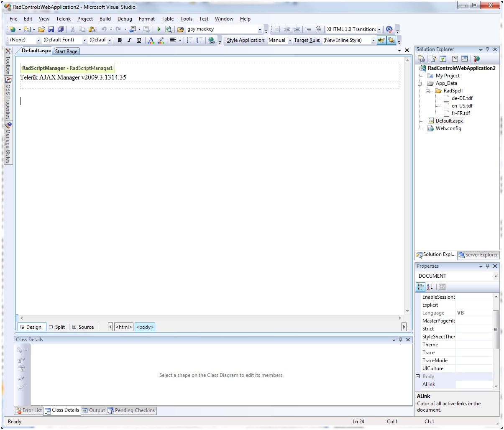Viewport: 504px width, 430px height.
Task: Open the Build menu
Action: coord(105,19)
